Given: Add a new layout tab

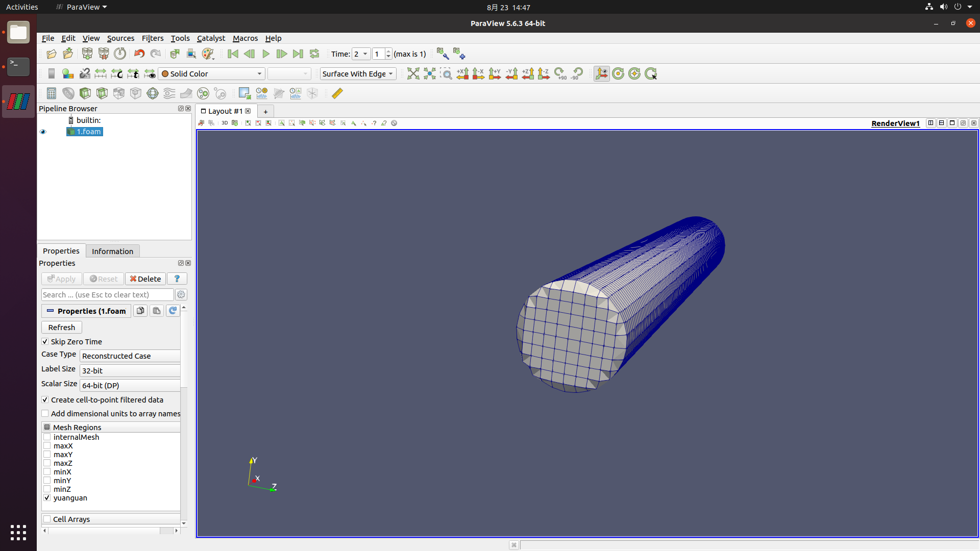Looking at the screenshot, I should [265, 111].
